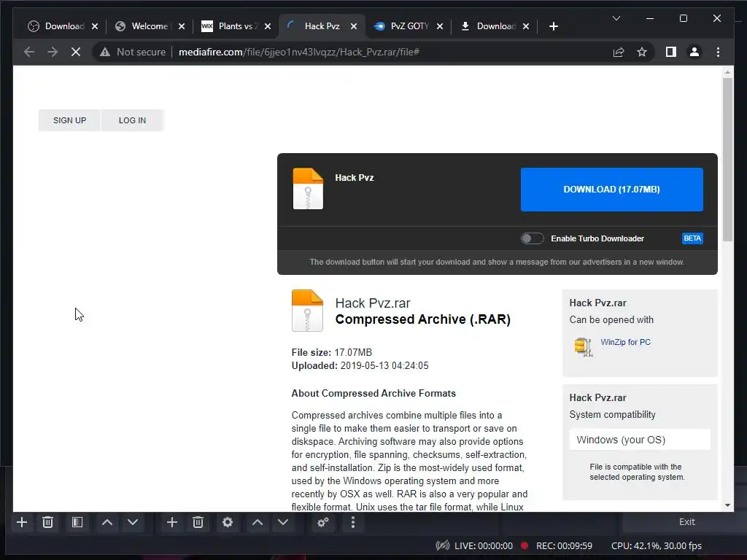Click About Compressed Archive Formats heading
Viewport: 747px width, 560px height.
(x=373, y=393)
